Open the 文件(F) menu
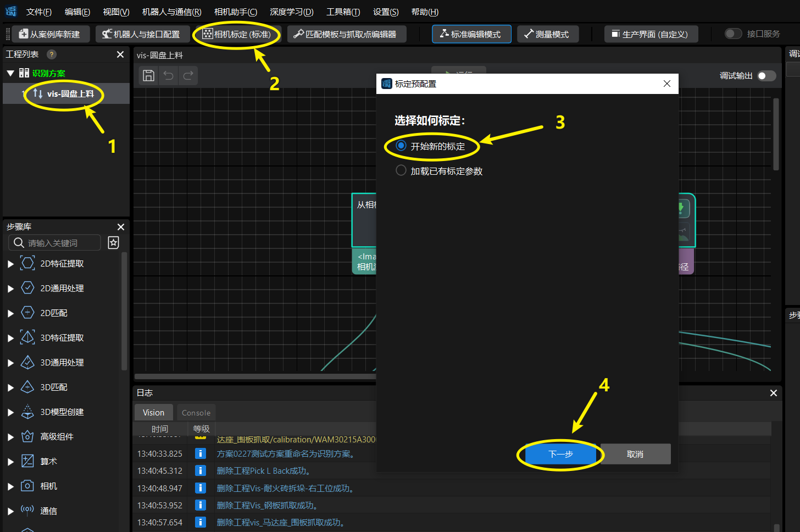This screenshot has width=800, height=532. [39, 12]
